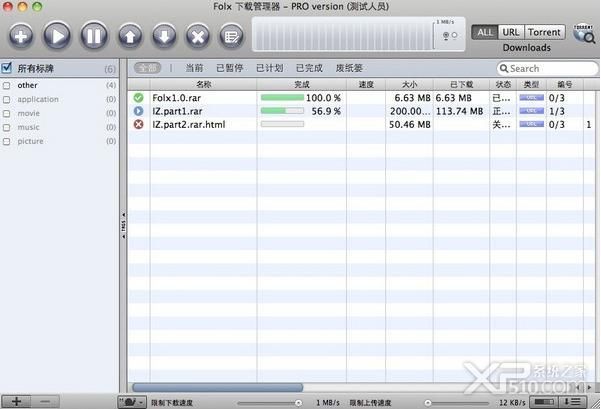Select the IZ.part1.rar file name
The height and width of the screenshot is (409, 601).
click(x=177, y=112)
